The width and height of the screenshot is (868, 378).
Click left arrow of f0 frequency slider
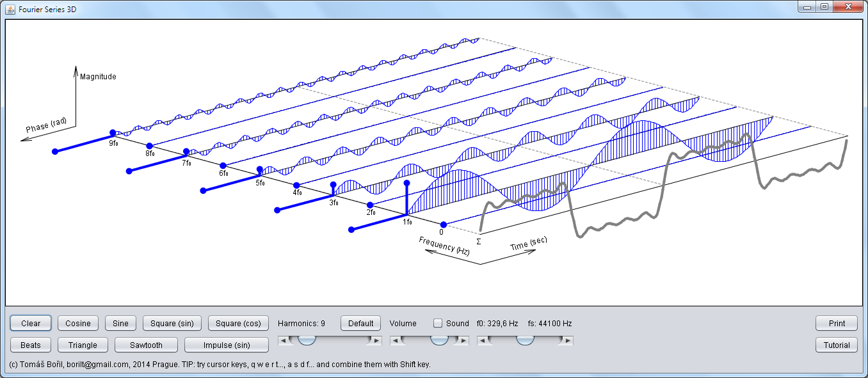coord(483,341)
